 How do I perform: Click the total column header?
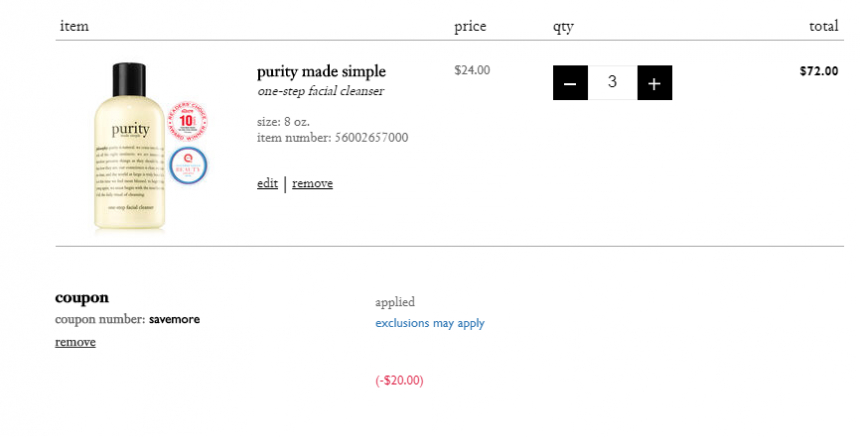click(824, 26)
